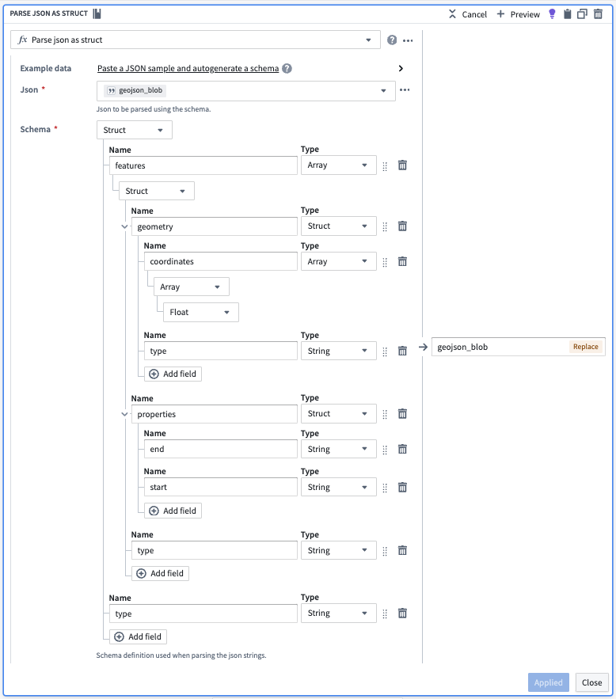616x699 pixels.
Task: Click the drag handle of end row
Action: point(385,450)
